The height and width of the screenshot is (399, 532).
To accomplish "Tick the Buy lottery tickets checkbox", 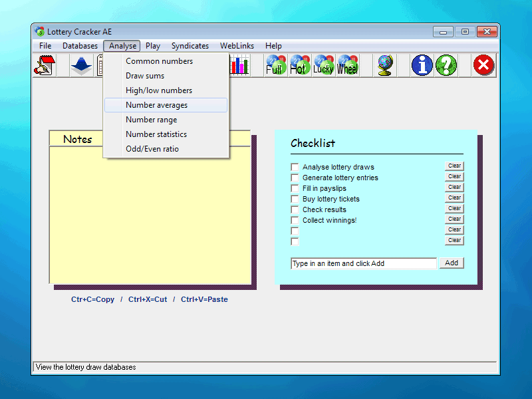I will click(x=295, y=199).
